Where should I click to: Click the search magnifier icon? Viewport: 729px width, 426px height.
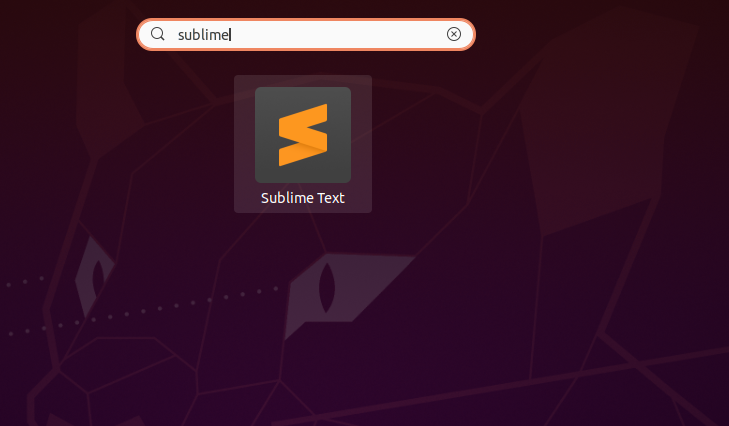158,34
